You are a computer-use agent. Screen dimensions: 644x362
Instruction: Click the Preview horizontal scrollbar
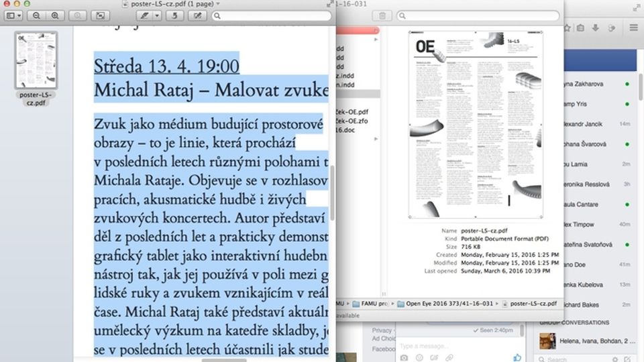224,360
